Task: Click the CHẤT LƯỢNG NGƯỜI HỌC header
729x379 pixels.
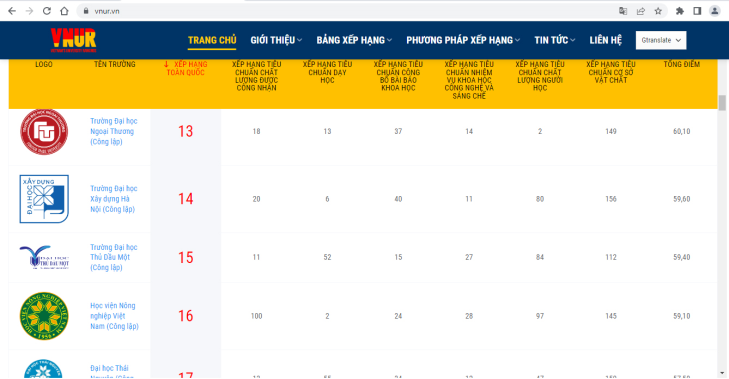Action: pyautogui.click(x=540, y=76)
